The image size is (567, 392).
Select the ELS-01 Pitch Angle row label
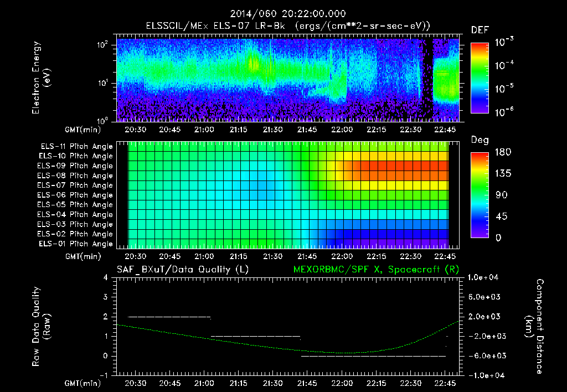pyautogui.click(x=76, y=244)
